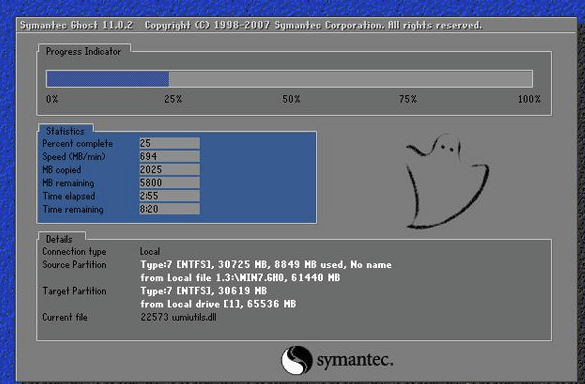Click the 50% progress marker label
585x384 pixels.
[291, 99]
